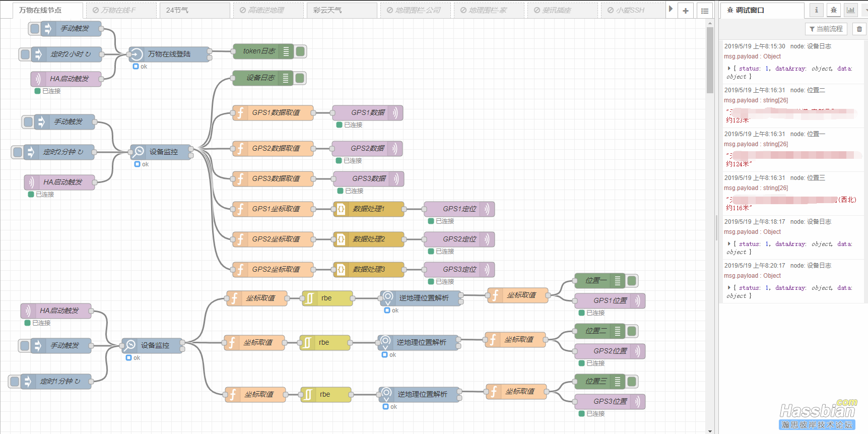Select the 万物在线登陆 http request node
This screenshot has width=868, height=434.
tap(169, 54)
